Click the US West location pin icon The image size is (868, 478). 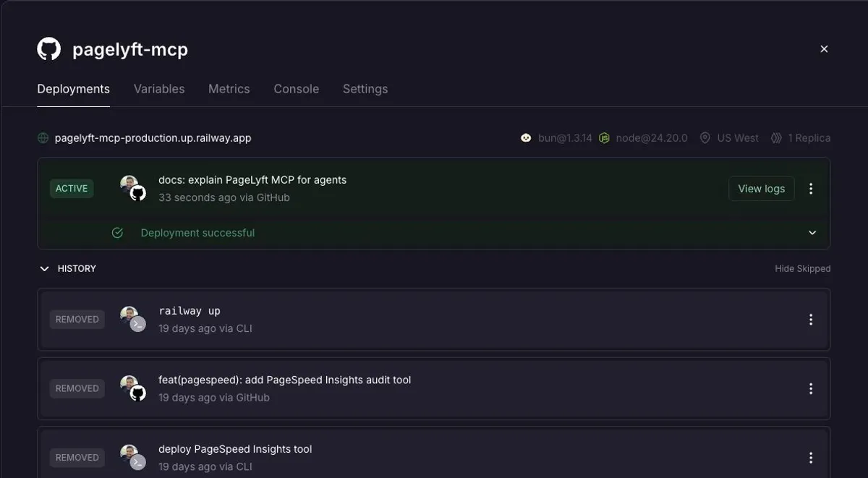tap(705, 137)
